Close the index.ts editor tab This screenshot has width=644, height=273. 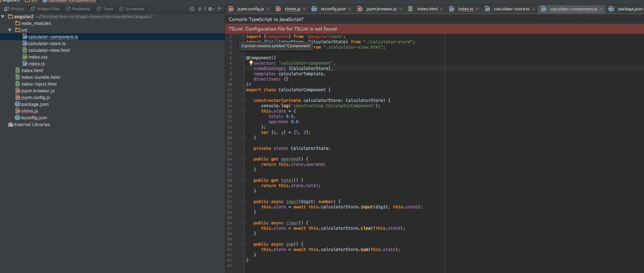(x=476, y=9)
